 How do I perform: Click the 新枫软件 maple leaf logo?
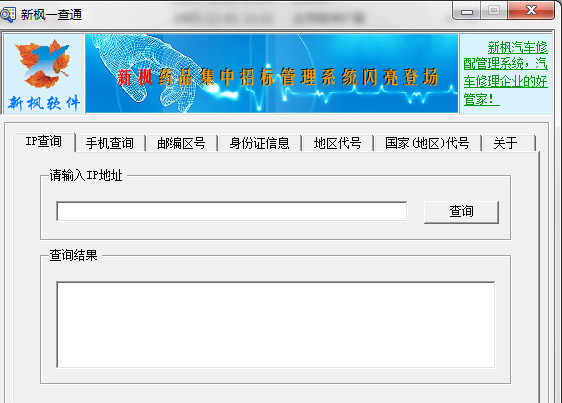(x=44, y=74)
